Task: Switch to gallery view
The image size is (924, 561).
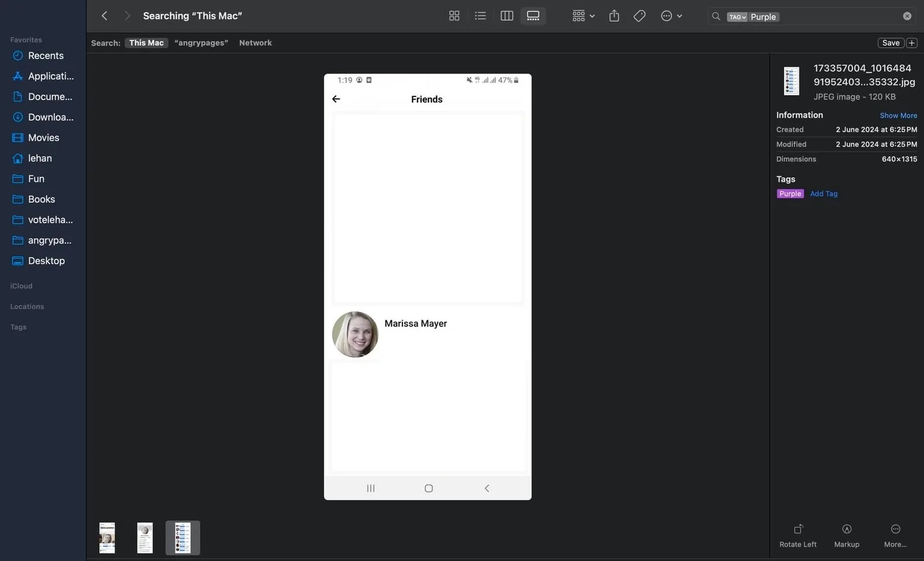Action: [x=533, y=16]
